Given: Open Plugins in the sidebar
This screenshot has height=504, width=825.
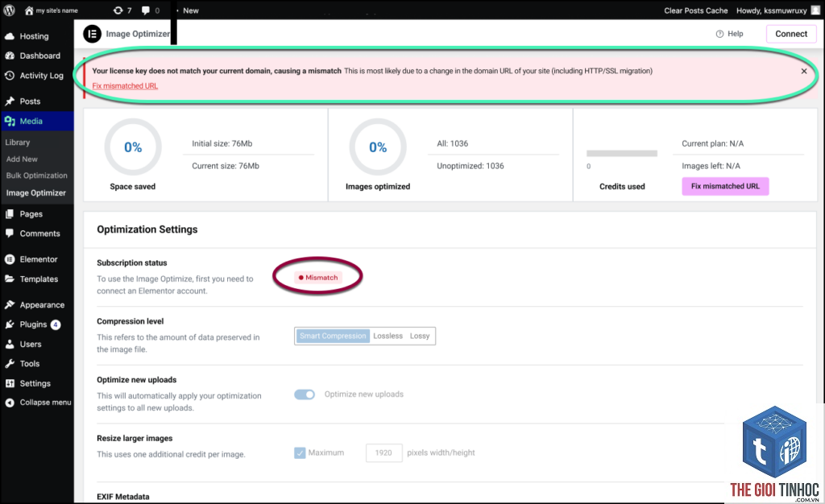Looking at the screenshot, I should pyautogui.click(x=33, y=324).
